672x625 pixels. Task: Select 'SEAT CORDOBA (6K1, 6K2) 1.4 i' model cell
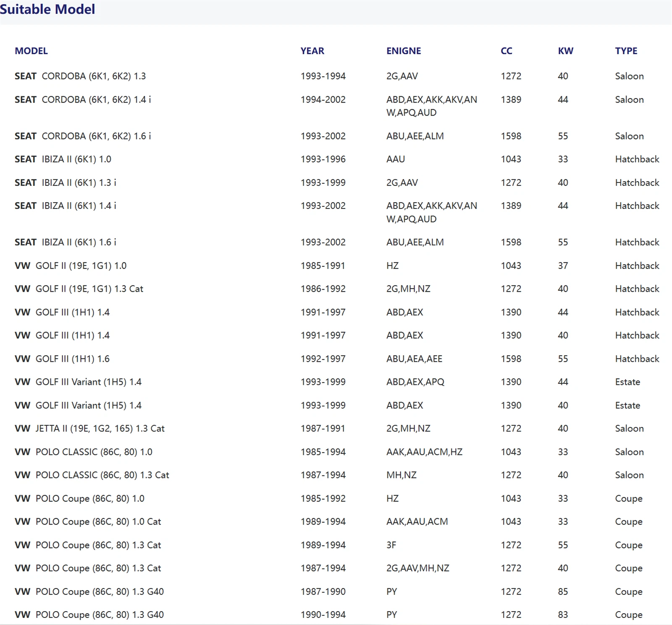[83, 100]
